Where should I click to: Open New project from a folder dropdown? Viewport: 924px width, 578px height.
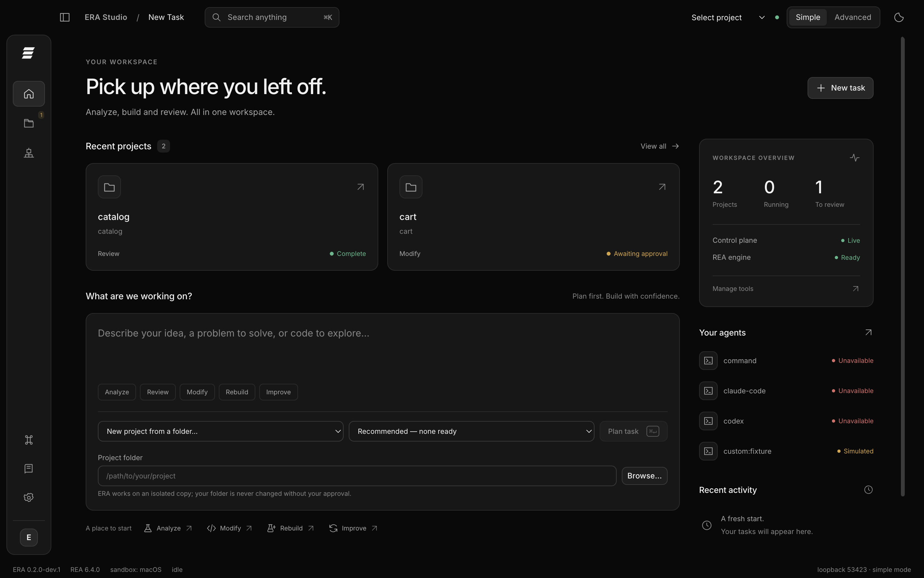[221, 431]
